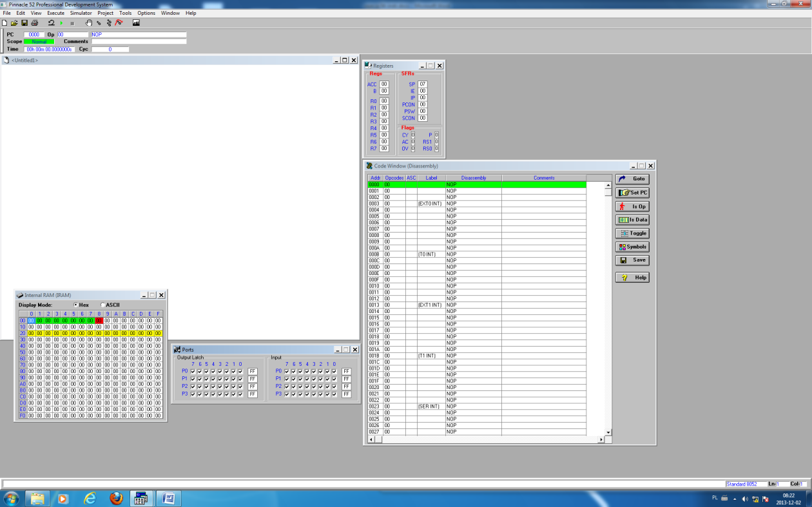The width and height of the screenshot is (812, 507).
Task: Open the Simulator menu
Action: (81, 13)
